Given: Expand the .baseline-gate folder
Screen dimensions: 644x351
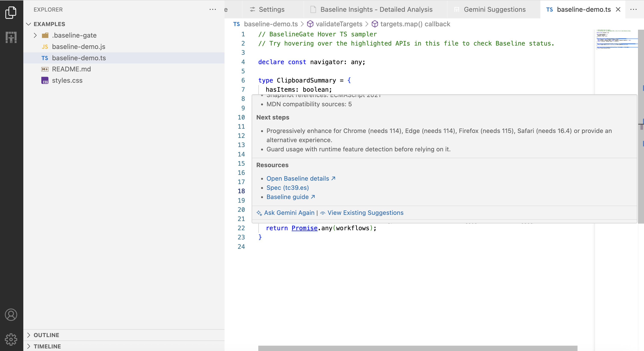Looking at the screenshot, I should [35, 35].
